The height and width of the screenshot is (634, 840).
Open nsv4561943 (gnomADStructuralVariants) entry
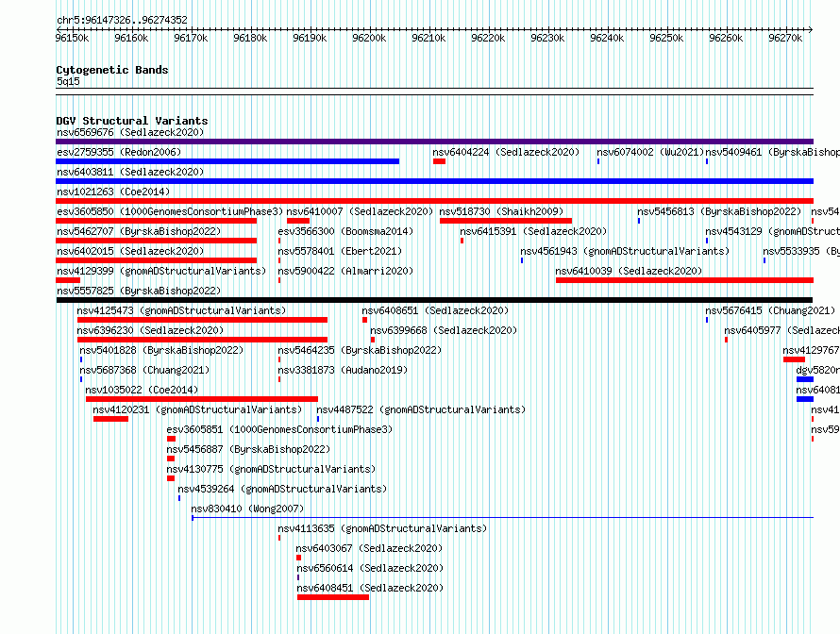point(625,251)
